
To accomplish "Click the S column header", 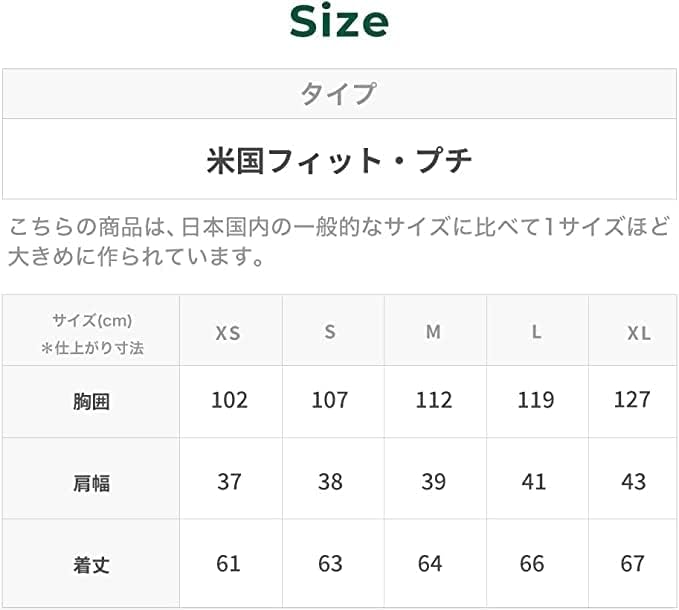I will coord(330,332).
